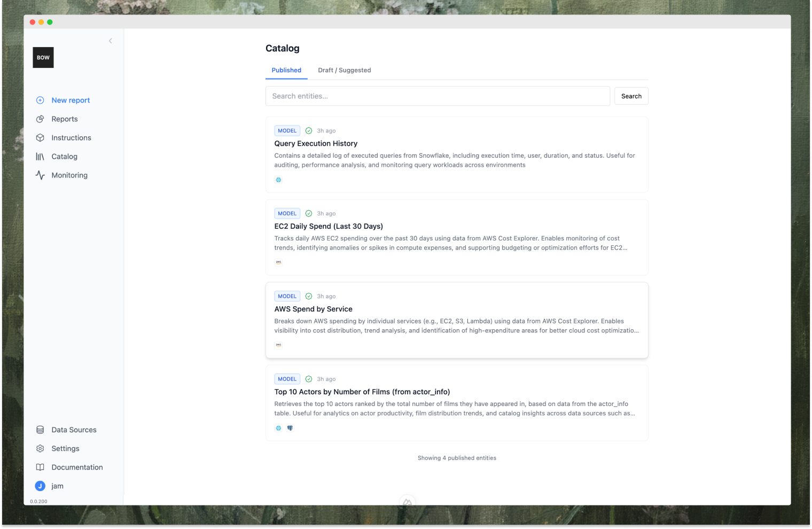Open the Instructions section
Image resolution: width=812 pixels, height=529 pixels.
[71, 138]
